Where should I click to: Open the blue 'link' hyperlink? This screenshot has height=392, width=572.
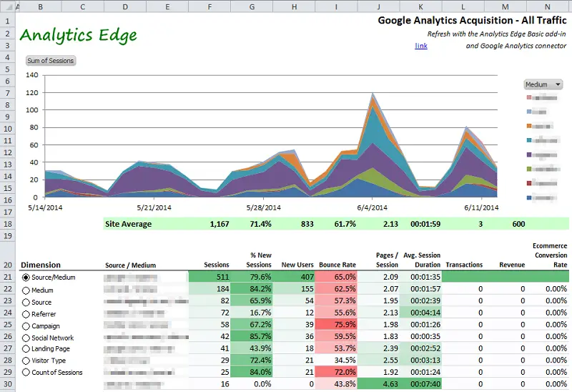coord(421,46)
